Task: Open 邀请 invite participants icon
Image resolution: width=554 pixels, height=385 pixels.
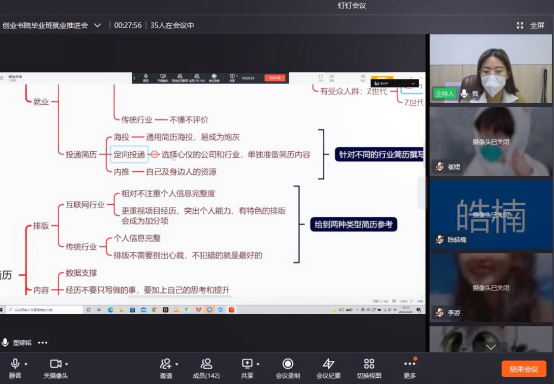Action: [x=166, y=368]
